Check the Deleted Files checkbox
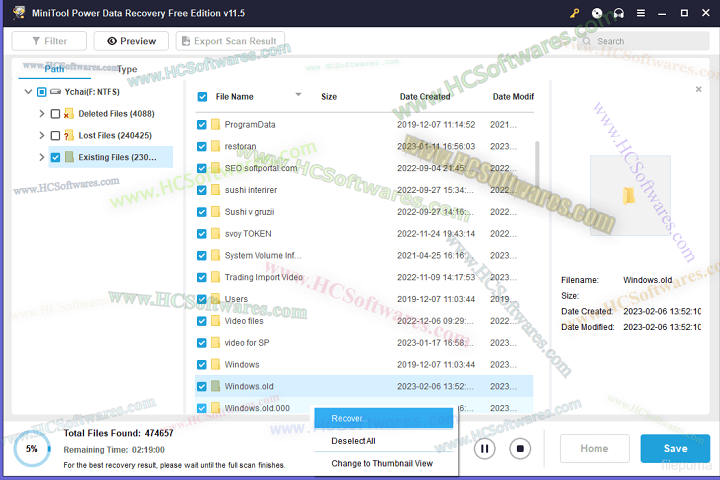Image resolution: width=720 pixels, height=480 pixels. (x=55, y=113)
